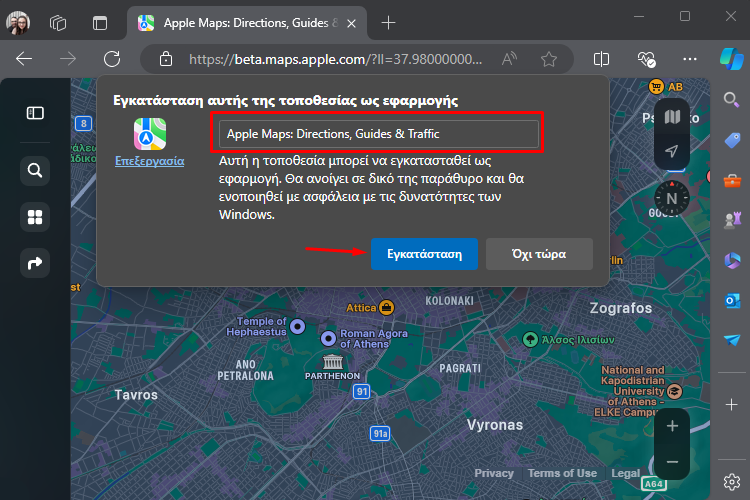Viewport: 750px width, 500px height.
Task: Go back to previous page
Action: click(24, 59)
